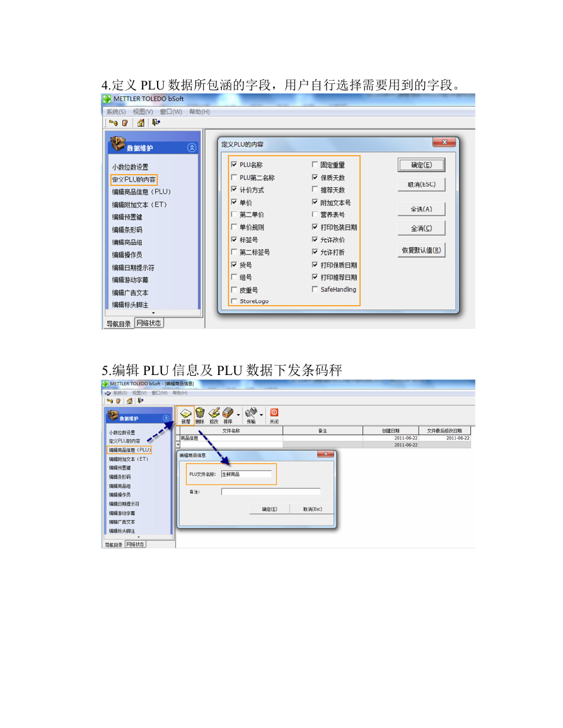
Task: Open 编辑广告文本 in the 定义PLU window sidebar
Action: point(130,293)
